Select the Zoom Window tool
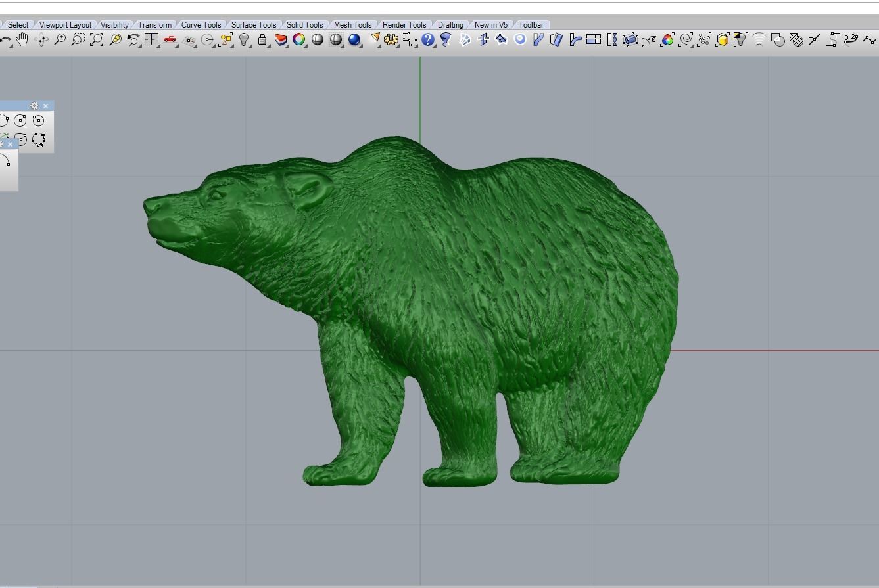 coord(78,40)
